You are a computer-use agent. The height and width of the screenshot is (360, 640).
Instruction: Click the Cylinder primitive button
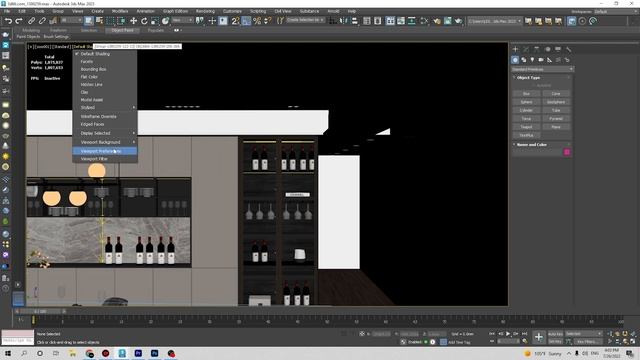(527, 110)
